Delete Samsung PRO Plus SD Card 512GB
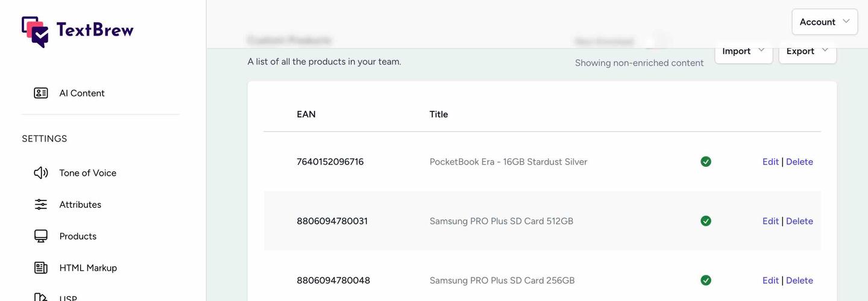The width and height of the screenshot is (868, 301). click(x=799, y=221)
